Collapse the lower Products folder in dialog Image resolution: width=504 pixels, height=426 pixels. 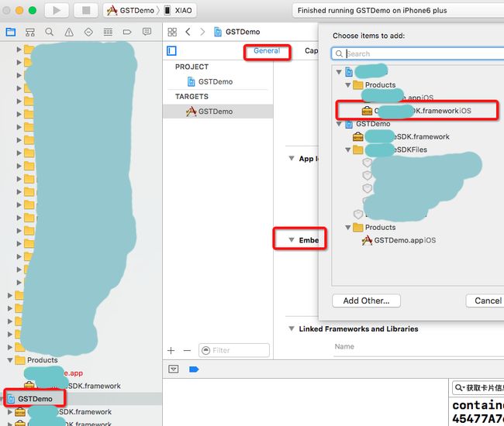coord(348,228)
